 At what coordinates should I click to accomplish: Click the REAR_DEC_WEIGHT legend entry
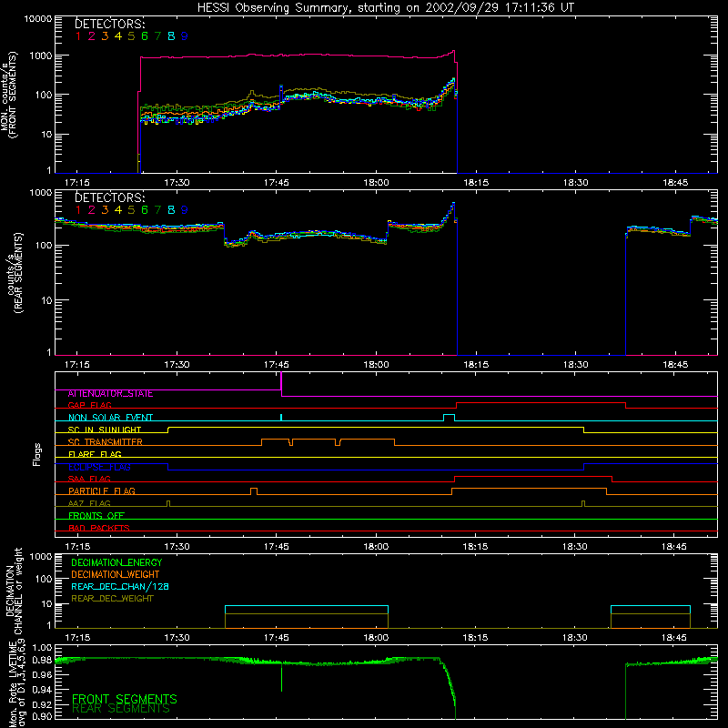[112, 599]
